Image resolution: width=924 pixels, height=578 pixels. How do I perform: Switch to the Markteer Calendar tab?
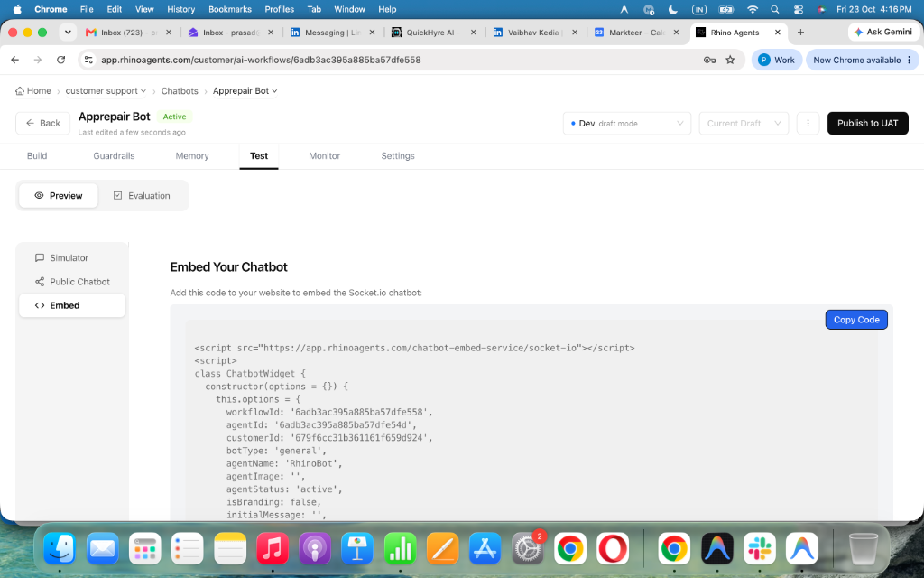[x=631, y=33]
